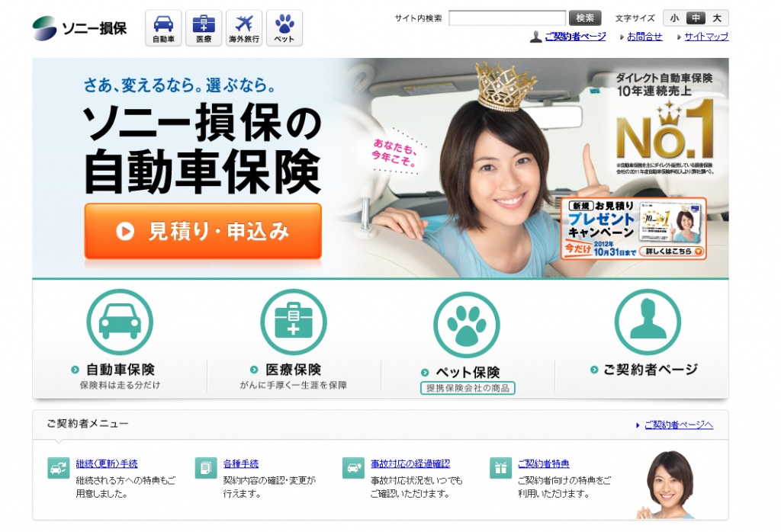Viewport: 781px width, 532px height.
Task: Open the ご契約者ページ link in header
Action: click(x=575, y=37)
